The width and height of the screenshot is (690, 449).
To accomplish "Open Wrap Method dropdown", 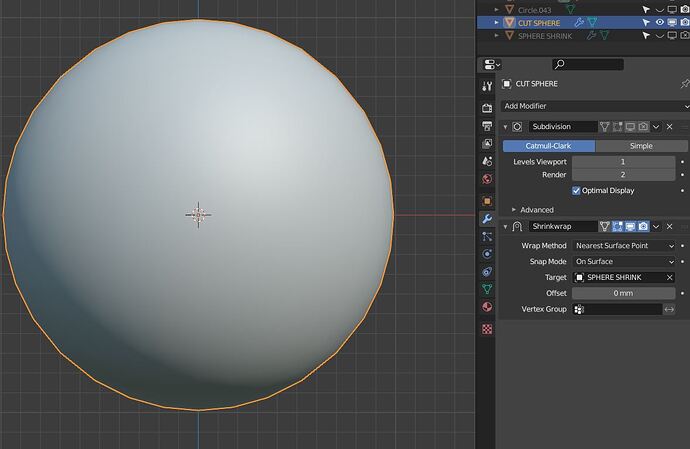I will (x=624, y=246).
